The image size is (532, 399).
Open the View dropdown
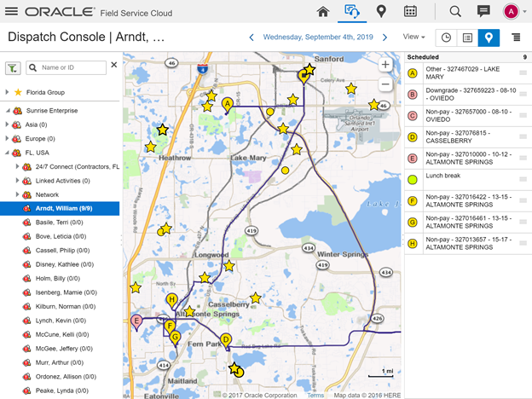414,37
